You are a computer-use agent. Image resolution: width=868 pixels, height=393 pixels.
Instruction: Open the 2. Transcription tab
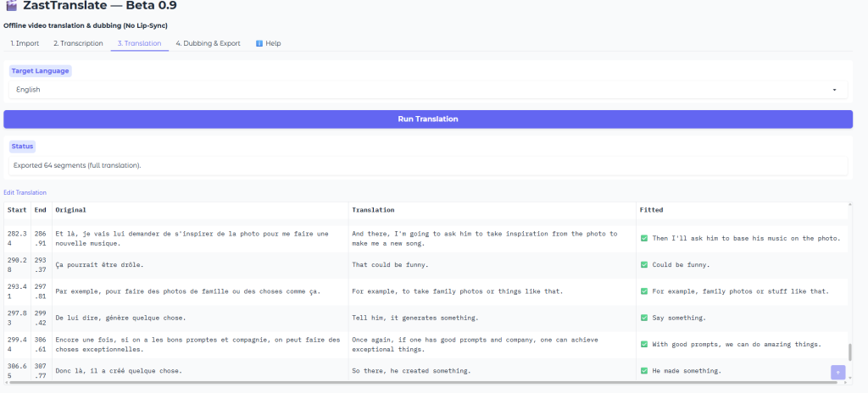[x=78, y=43]
